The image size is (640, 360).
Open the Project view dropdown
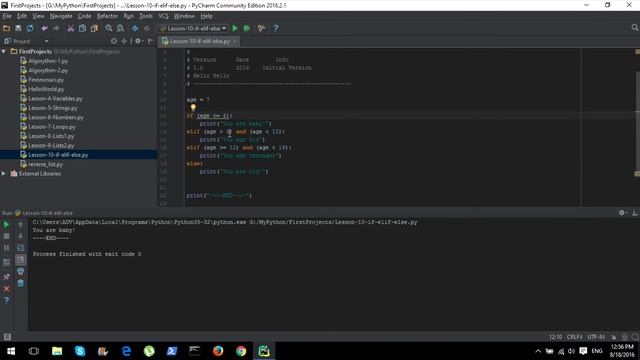pyautogui.click(x=46, y=41)
